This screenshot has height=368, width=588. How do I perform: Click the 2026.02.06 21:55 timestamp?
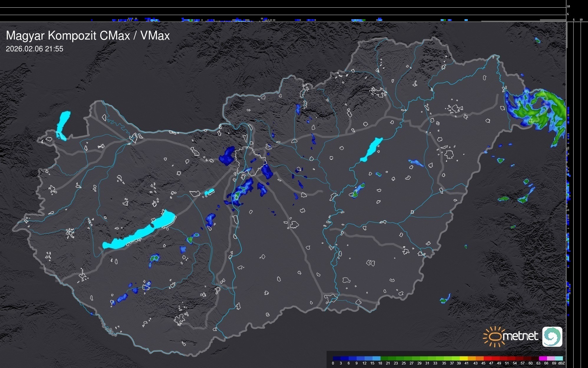pos(34,49)
